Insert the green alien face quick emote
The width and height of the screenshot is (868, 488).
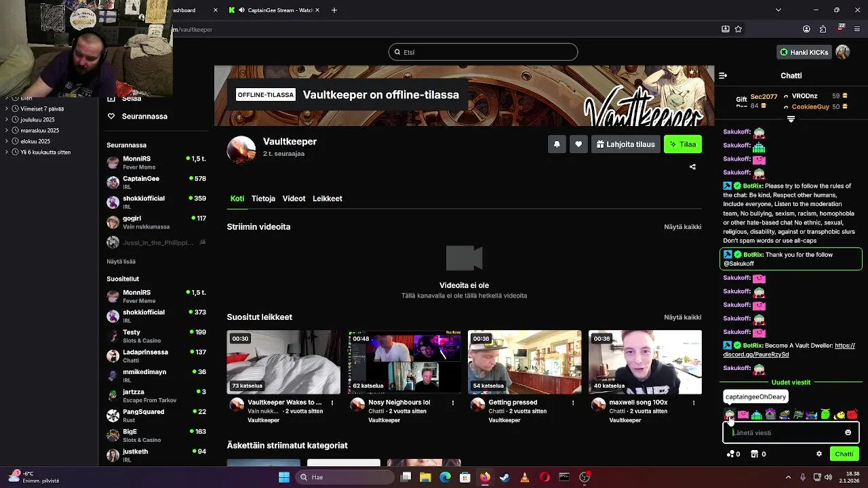[x=825, y=414]
